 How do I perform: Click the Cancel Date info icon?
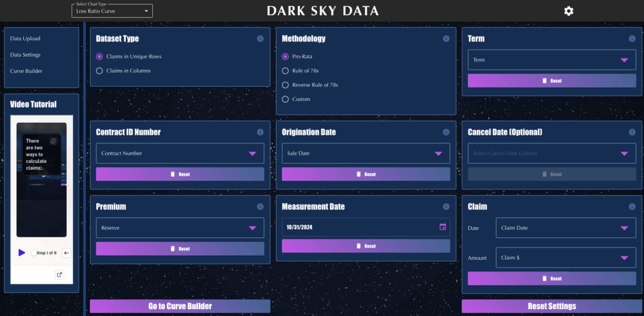(631, 132)
